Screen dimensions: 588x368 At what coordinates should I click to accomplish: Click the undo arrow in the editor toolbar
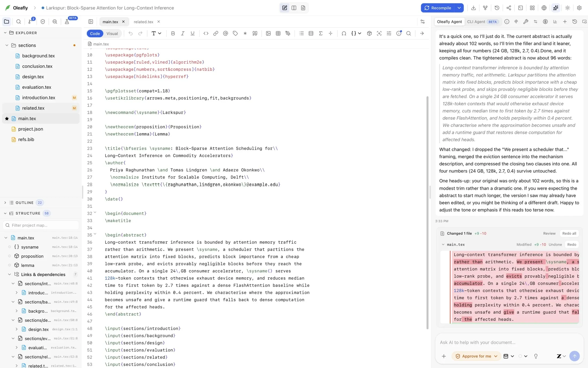(130, 33)
